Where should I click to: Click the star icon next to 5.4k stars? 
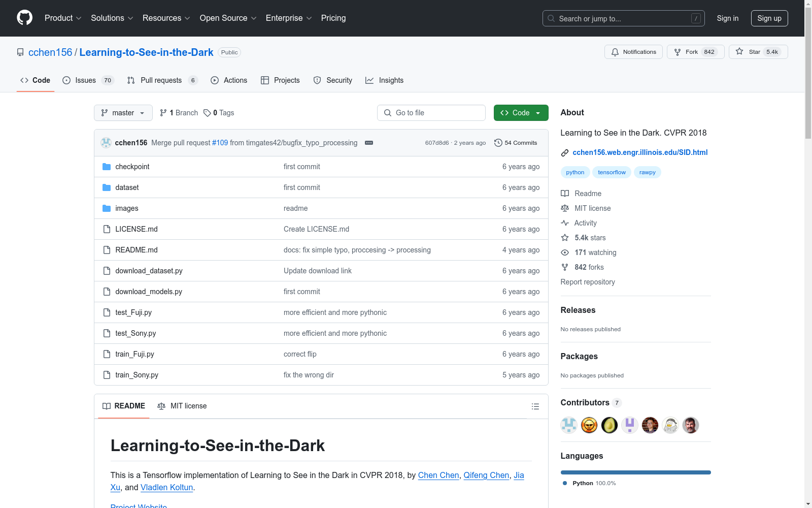(x=565, y=238)
